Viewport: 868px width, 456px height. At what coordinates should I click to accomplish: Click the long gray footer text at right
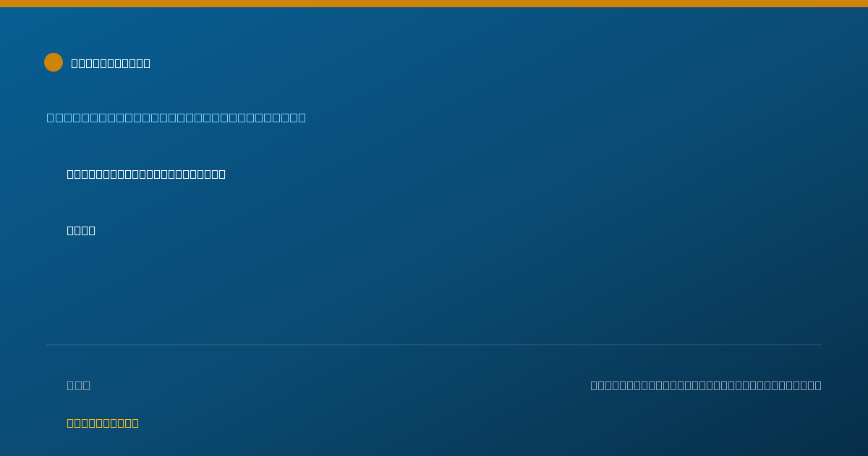point(706,385)
